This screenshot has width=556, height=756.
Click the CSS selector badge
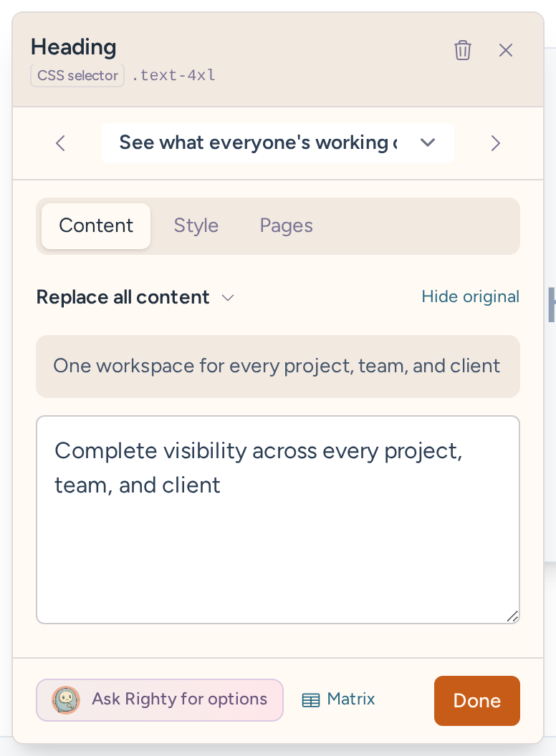click(77, 76)
